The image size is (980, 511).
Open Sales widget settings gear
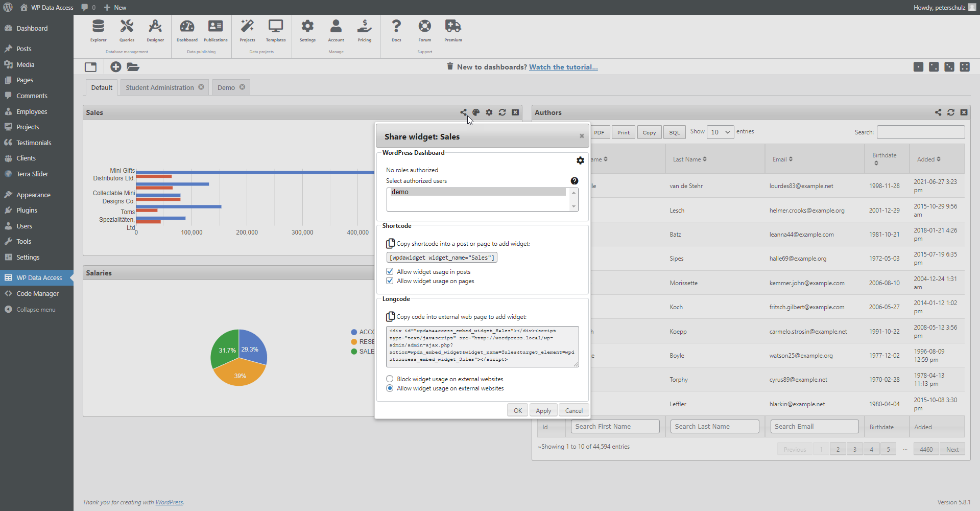489,112
